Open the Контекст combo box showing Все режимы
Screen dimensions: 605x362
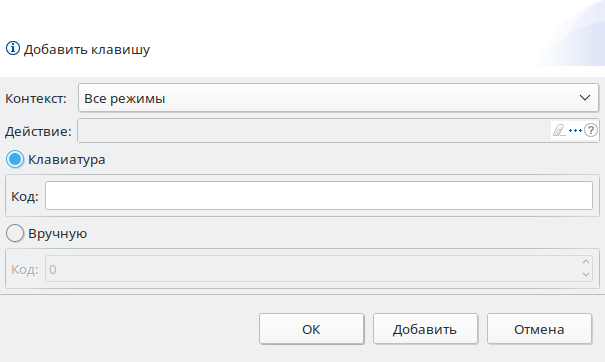click(338, 98)
